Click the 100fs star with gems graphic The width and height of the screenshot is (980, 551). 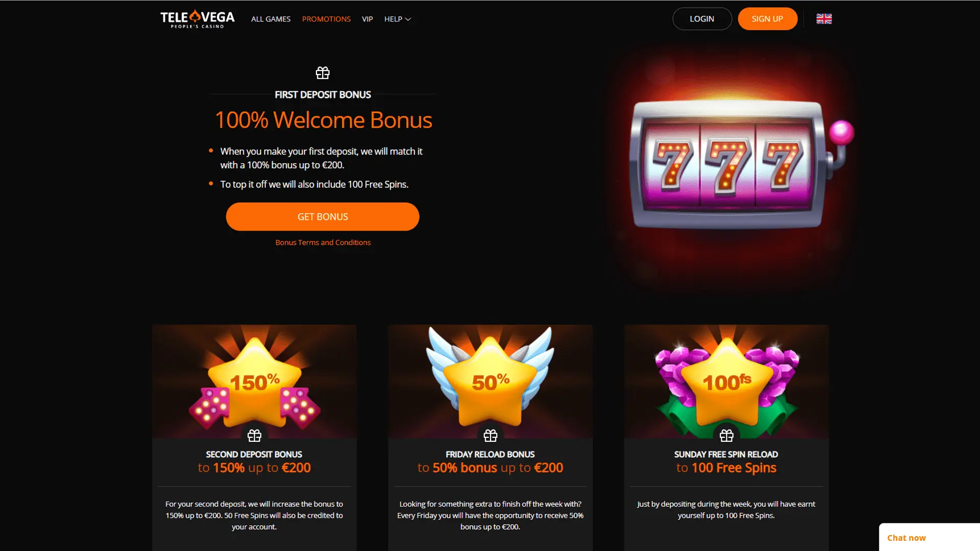(x=727, y=384)
